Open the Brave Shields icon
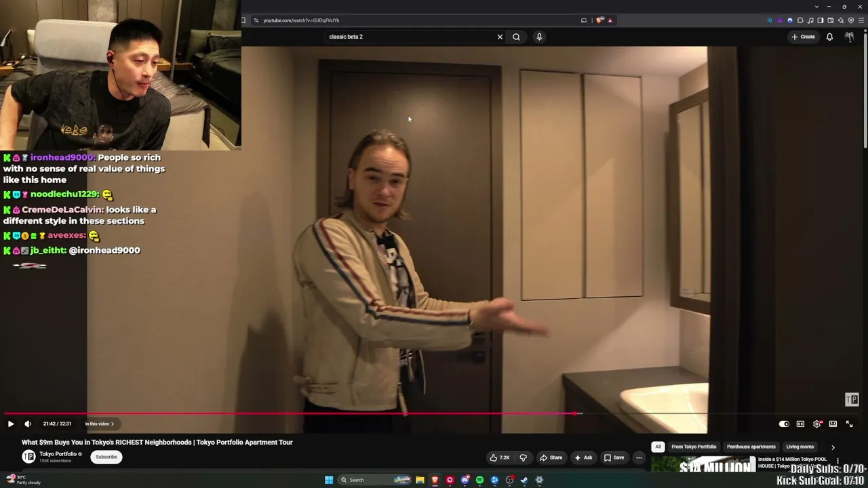The image size is (868, 488). [x=599, y=20]
